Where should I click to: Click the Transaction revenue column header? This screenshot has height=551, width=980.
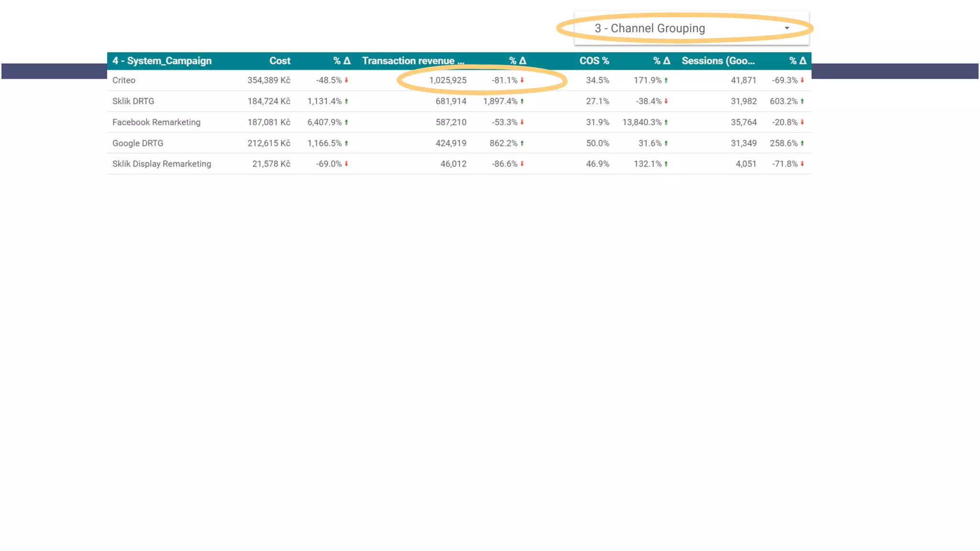(412, 61)
